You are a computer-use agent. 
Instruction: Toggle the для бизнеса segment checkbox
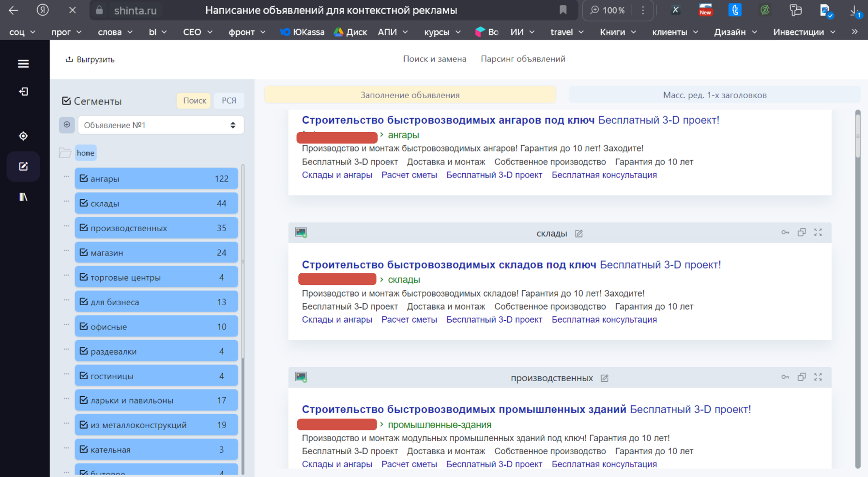pos(84,301)
